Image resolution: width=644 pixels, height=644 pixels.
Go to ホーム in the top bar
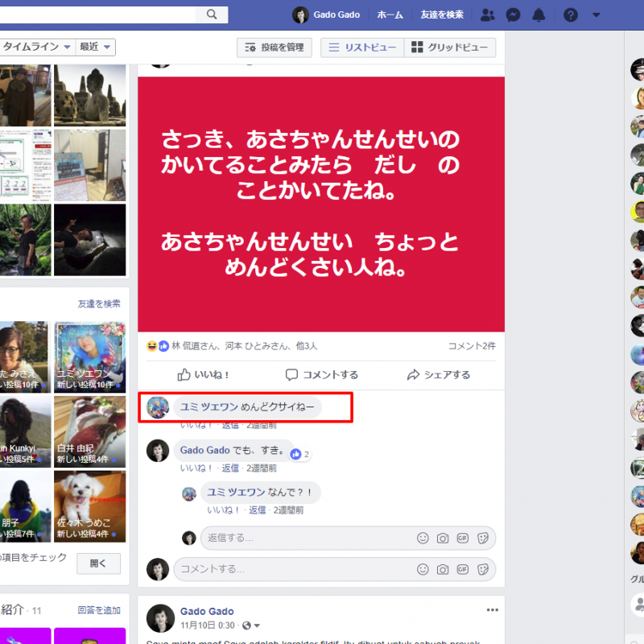(x=390, y=14)
